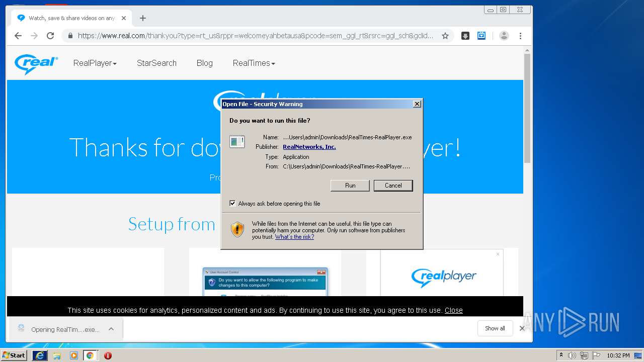The image size is (644, 362).
Task: Click the download arrow extension icon
Action: 465,36
